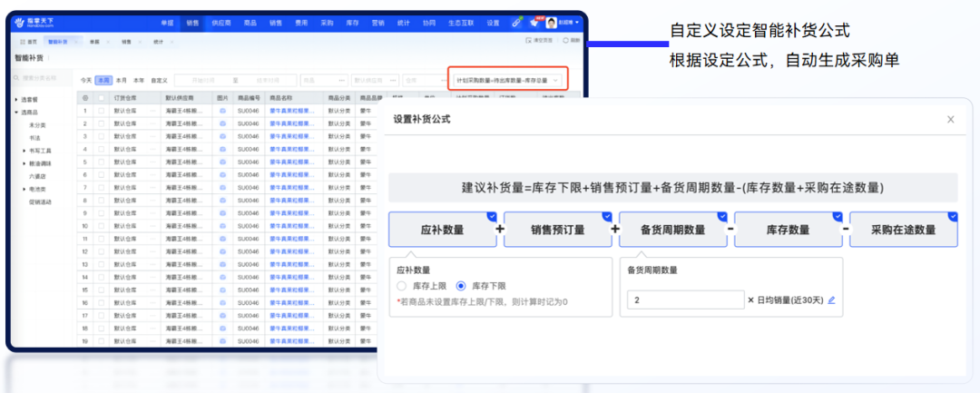
Task: Click row 6 warehouse ellipsis icon
Action: (x=152, y=175)
